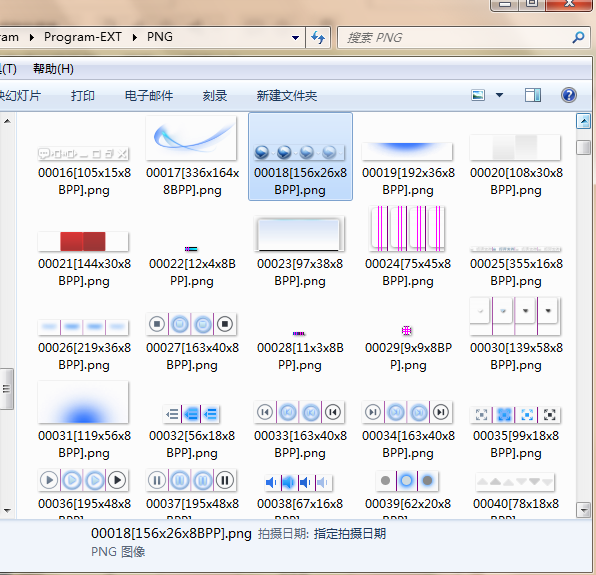Click the file list scrollbar thumb
Viewport: 596px width, 575px height.
pos(583,147)
